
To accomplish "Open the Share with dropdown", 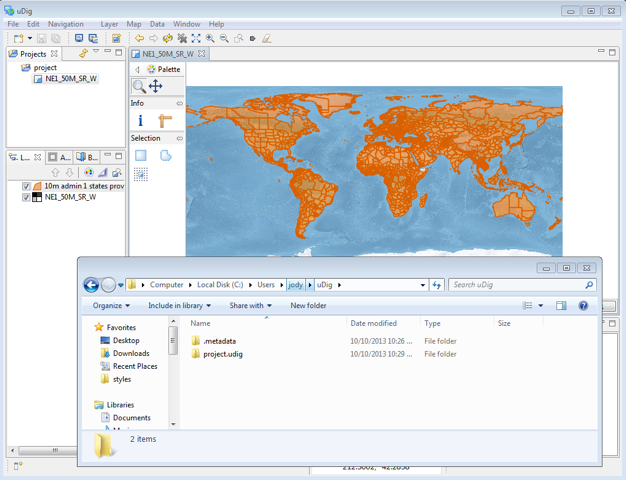I will pyautogui.click(x=250, y=306).
